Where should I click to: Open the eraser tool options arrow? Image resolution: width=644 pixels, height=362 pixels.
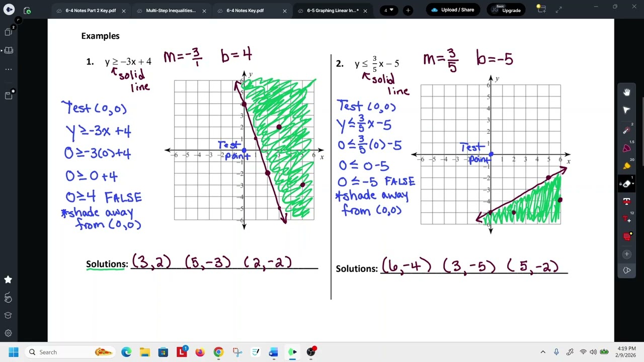633,184
